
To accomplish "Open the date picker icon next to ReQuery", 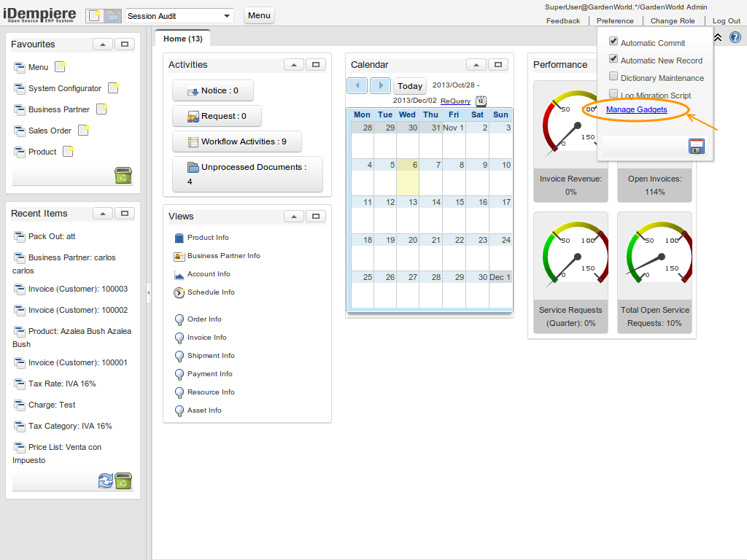I will click(x=481, y=102).
